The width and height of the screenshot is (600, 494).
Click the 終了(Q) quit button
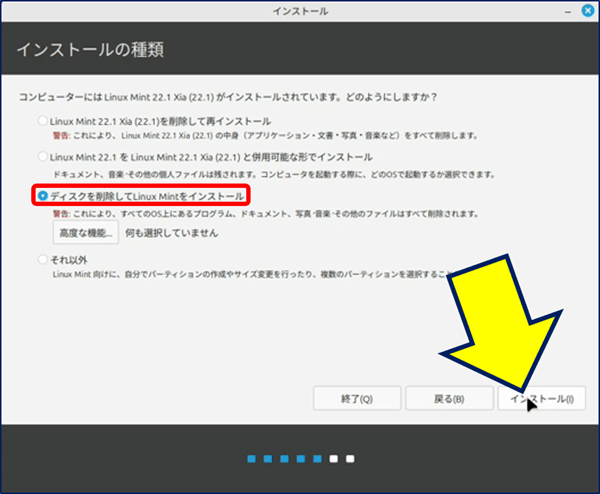point(357,399)
